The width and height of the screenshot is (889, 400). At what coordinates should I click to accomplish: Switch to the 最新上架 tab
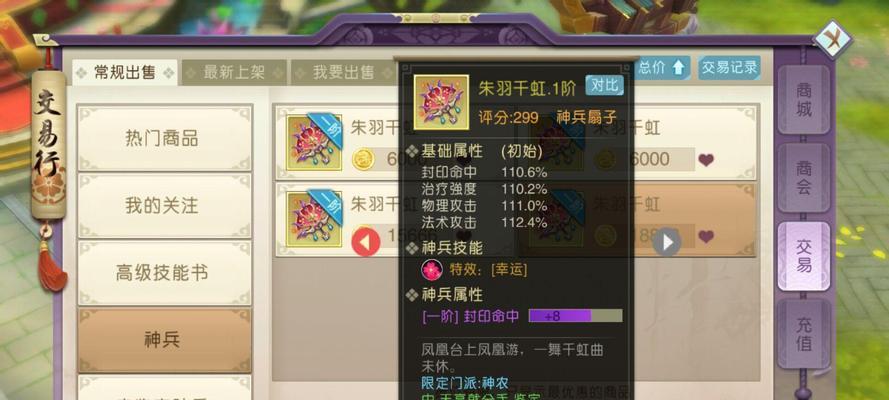(x=234, y=73)
